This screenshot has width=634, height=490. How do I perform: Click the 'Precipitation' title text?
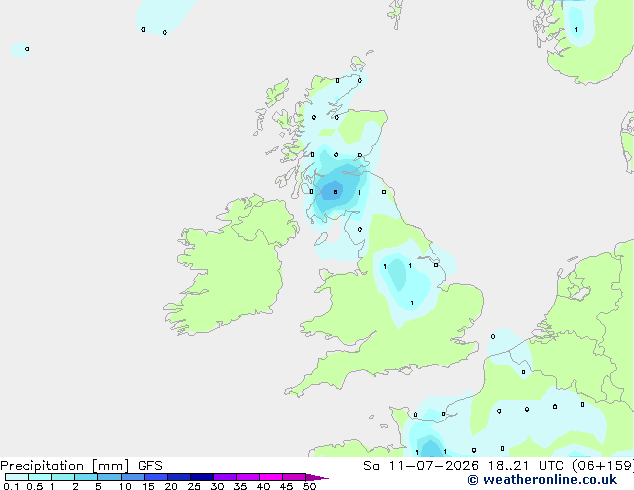click(42, 466)
